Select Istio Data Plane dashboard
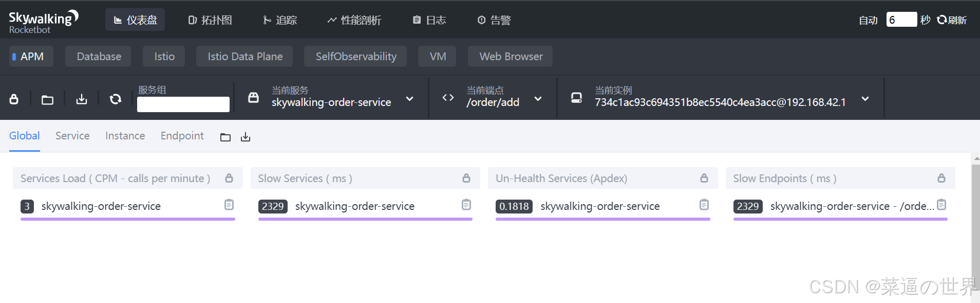 tap(245, 57)
